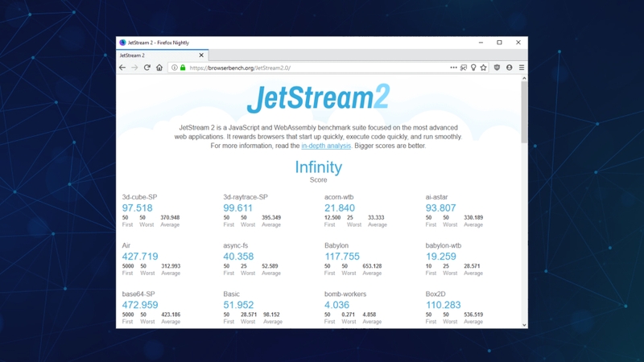Click the async-fs benchmark name
This screenshot has height=362, width=644.
click(235, 245)
